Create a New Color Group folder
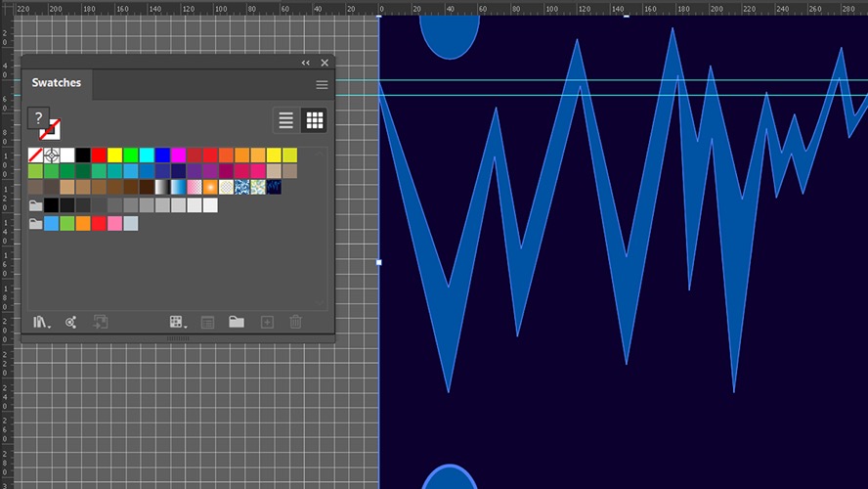The image size is (868, 489). [237, 322]
